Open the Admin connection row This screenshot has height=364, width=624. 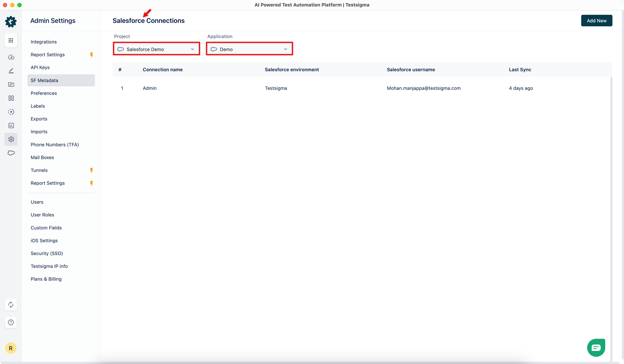149,88
